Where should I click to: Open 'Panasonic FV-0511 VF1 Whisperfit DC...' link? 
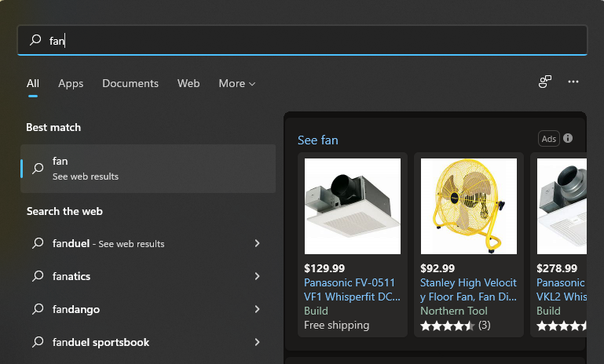tap(352, 289)
